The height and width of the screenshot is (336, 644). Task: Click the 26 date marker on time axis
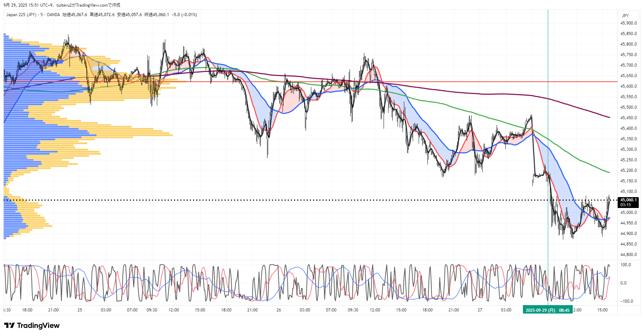click(279, 310)
